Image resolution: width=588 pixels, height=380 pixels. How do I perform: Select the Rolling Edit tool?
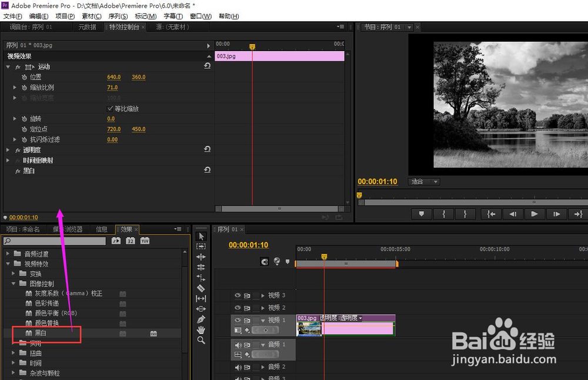point(201,267)
